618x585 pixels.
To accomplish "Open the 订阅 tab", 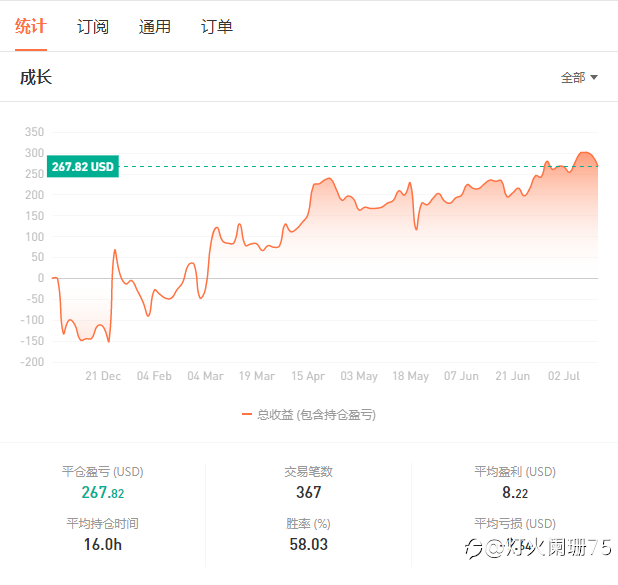I will (x=93, y=27).
